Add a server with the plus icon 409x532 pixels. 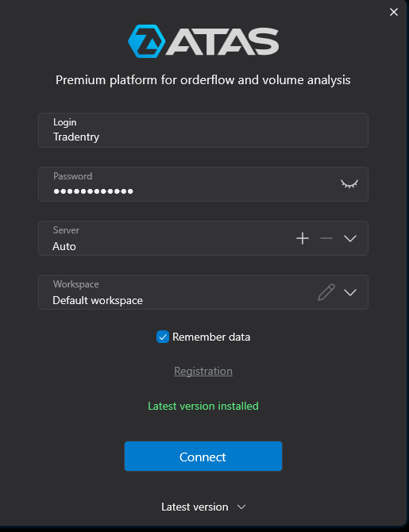tap(303, 238)
